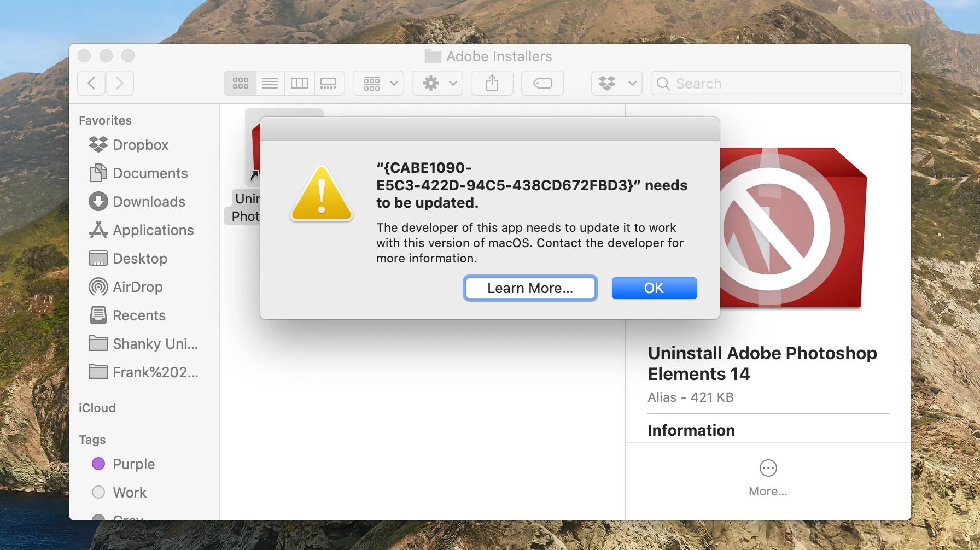
Task: Open the gear action menu
Action: tap(437, 83)
